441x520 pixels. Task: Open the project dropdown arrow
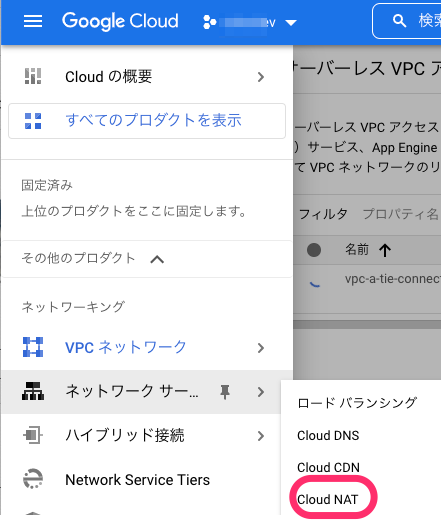tap(291, 23)
